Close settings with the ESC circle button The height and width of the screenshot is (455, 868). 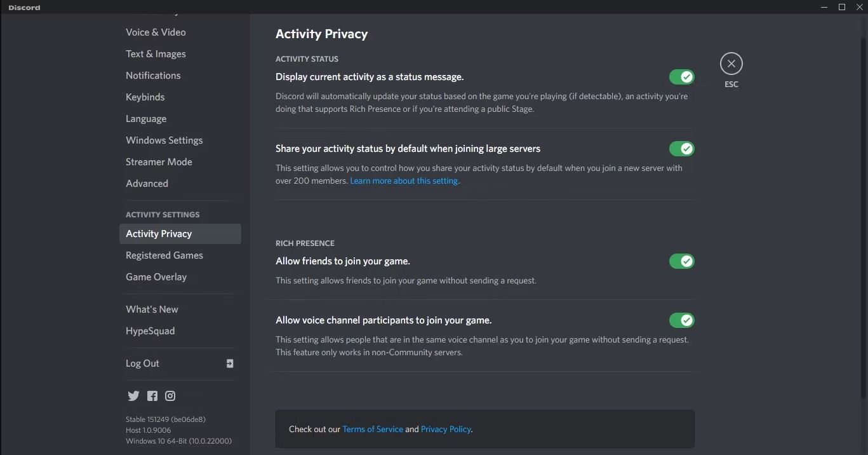point(731,64)
